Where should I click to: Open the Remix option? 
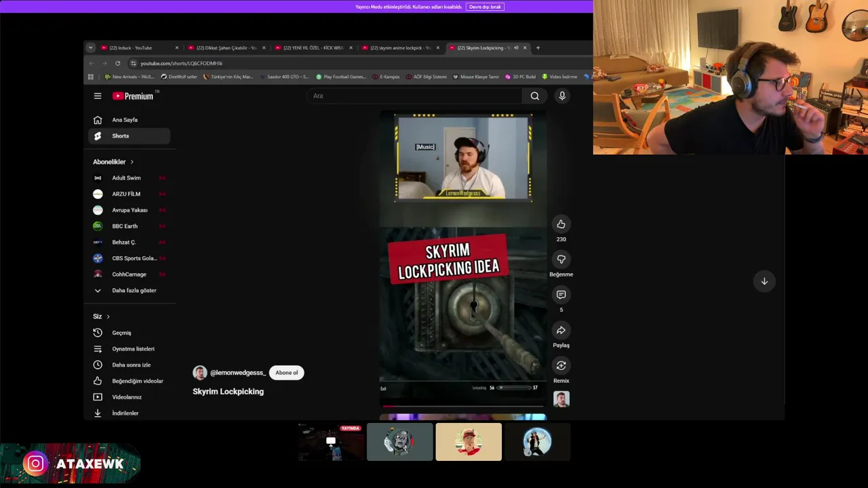click(561, 366)
